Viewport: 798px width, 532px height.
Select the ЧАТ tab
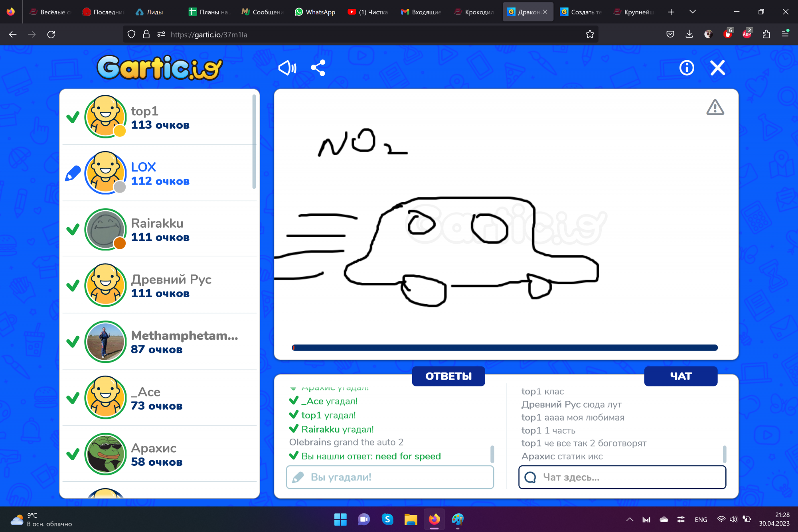coord(681,376)
